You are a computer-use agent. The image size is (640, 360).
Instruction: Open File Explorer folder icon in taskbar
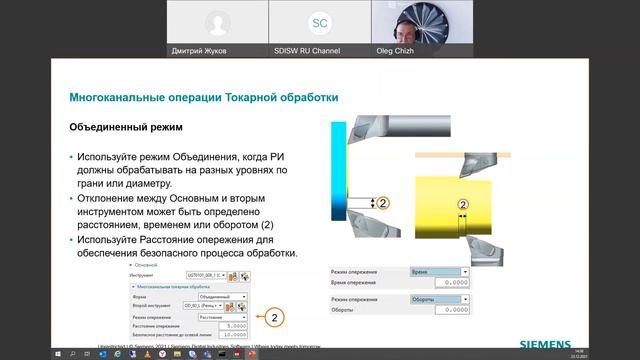coord(177,354)
